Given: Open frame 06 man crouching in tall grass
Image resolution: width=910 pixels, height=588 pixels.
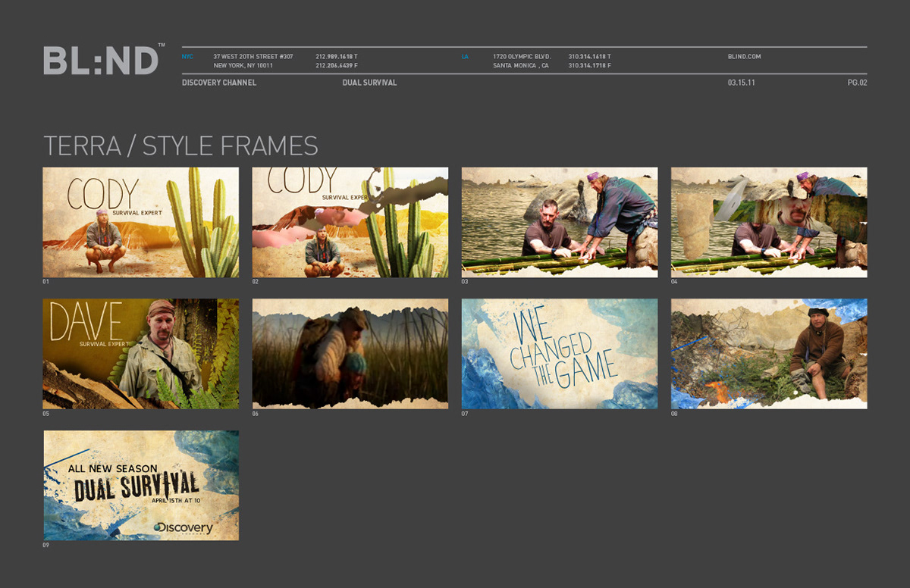Looking at the screenshot, I should click(350, 354).
